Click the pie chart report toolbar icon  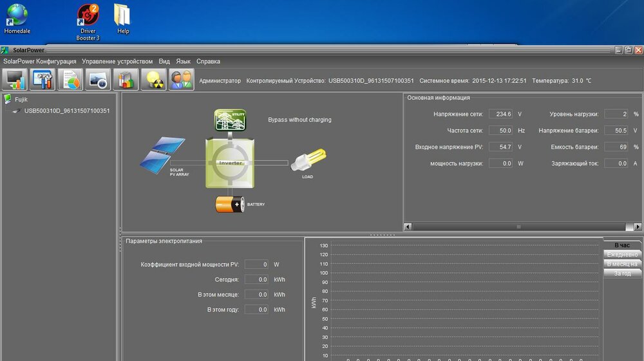[x=70, y=80]
